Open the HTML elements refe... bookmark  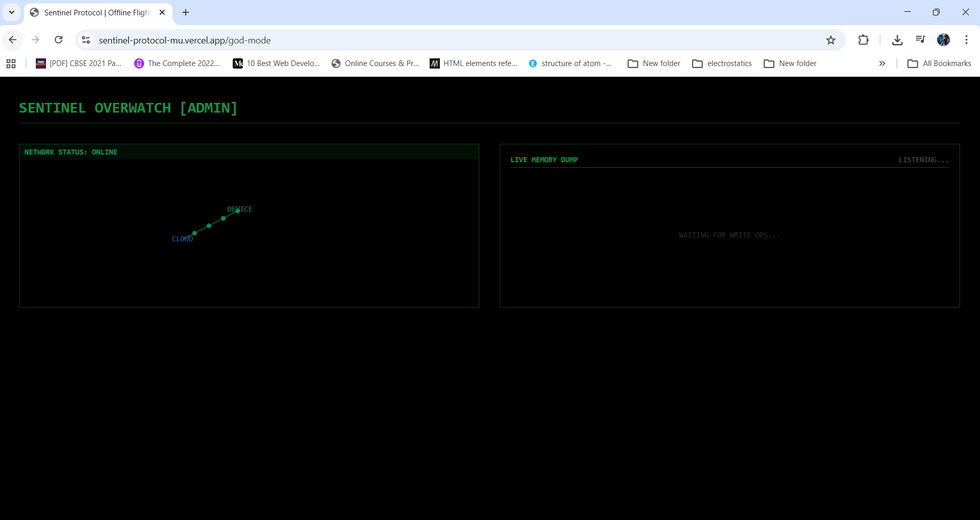click(x=474, y=63)
